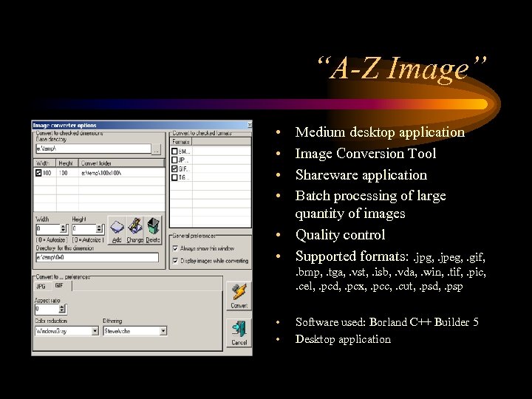This screenshot has height=399, width=532.
Task: Click the Aspect ratio spinner arrows
Action: point(62,309)
